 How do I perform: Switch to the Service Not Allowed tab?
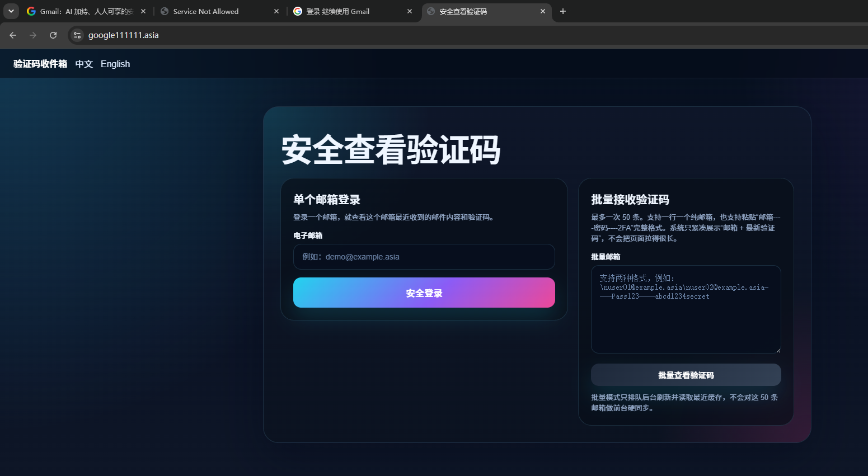click(219, 11)
